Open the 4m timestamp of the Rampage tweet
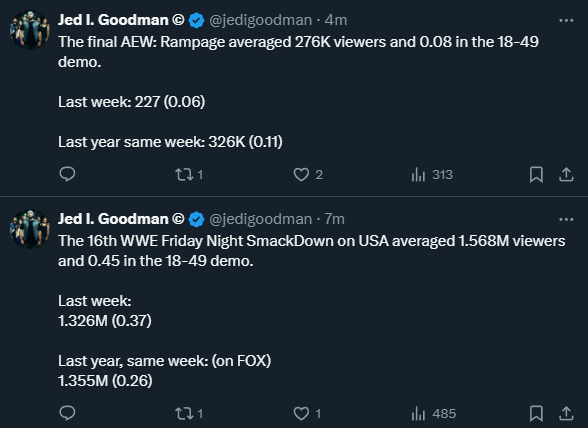 tap(336, 20)
